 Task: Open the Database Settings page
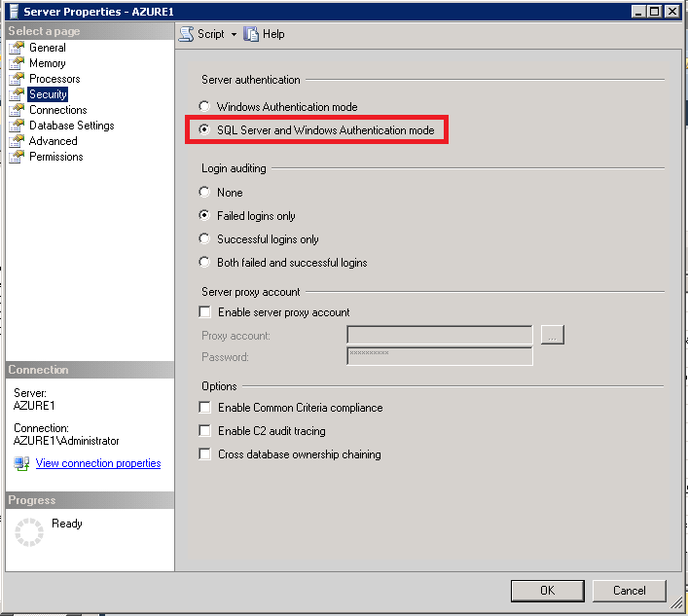71,126
